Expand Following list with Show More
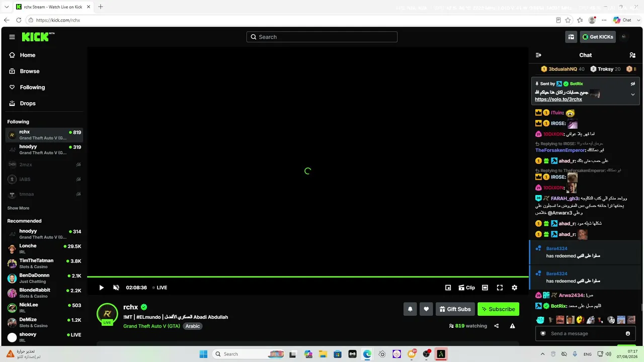The width and height of the screenshot is (644, 362). [18, 208]
